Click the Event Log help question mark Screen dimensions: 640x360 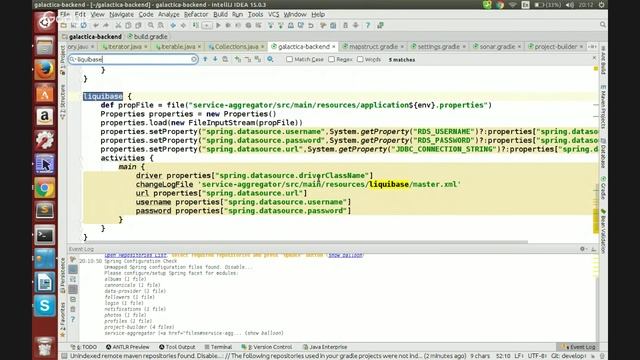73,320
